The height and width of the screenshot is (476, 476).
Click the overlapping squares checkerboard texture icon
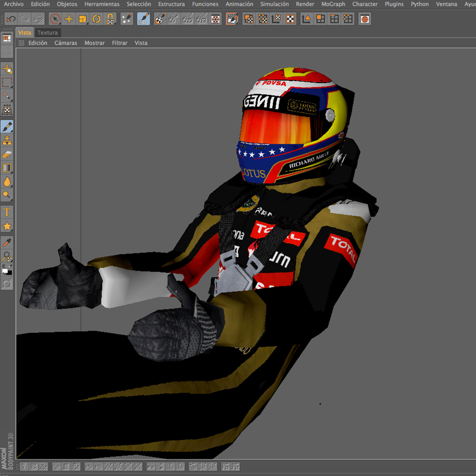249,19
